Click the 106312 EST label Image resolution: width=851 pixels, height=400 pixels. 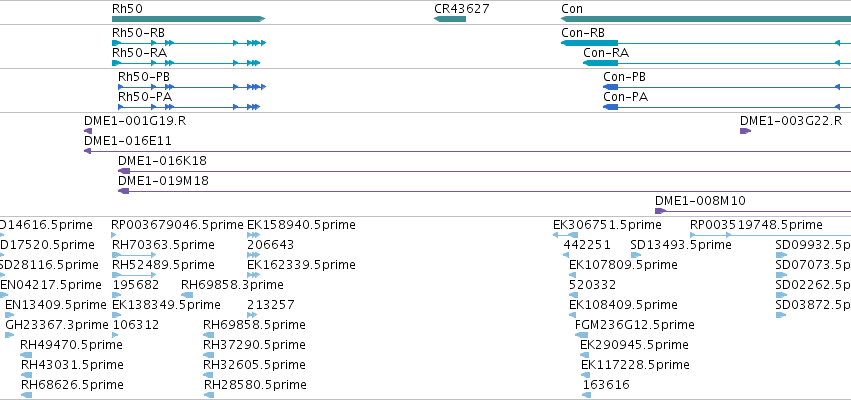[136, 325]
